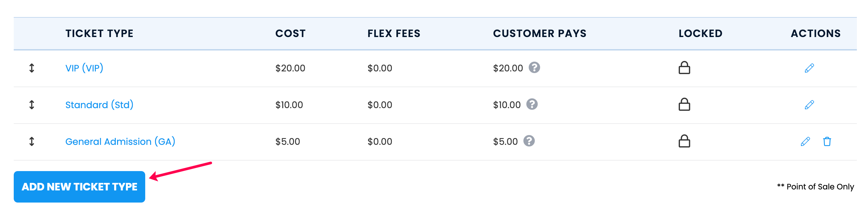Image resolution: width=868 pixels, height=215 pixels.
Task: Open help tooltip beside $10.00 customer pays
Action: (x=532, y=105)
